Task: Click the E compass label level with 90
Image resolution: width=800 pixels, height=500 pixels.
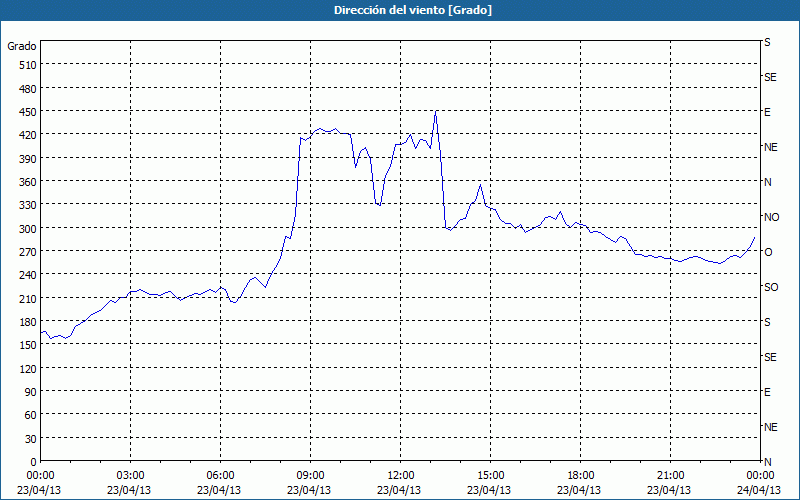Action: point(767,392)
